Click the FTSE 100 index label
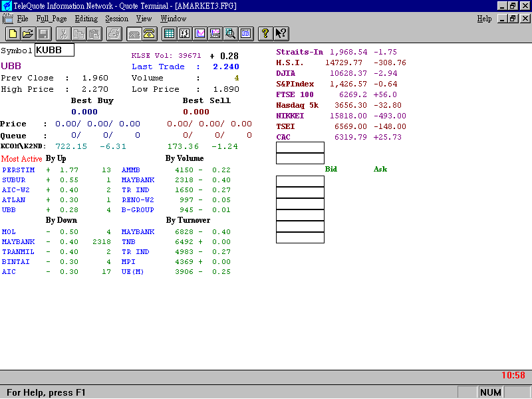 click(295, 94)
